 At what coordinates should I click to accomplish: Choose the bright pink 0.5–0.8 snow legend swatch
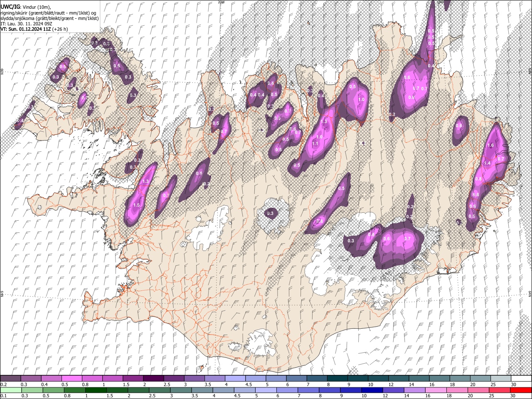point(71,378)
